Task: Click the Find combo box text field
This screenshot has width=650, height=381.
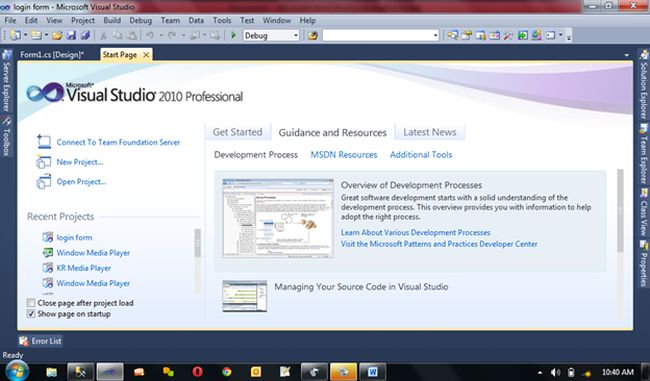Action: (x=377, y=36)
